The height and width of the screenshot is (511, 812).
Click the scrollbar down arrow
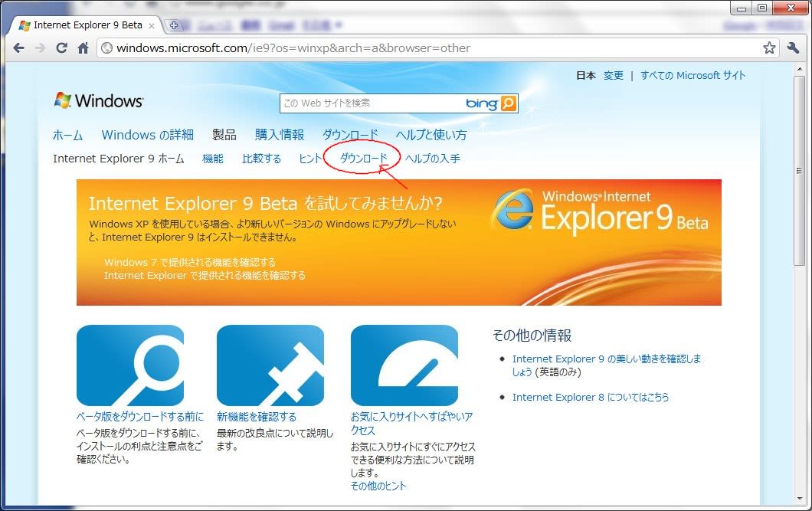(x=800, y=498)
